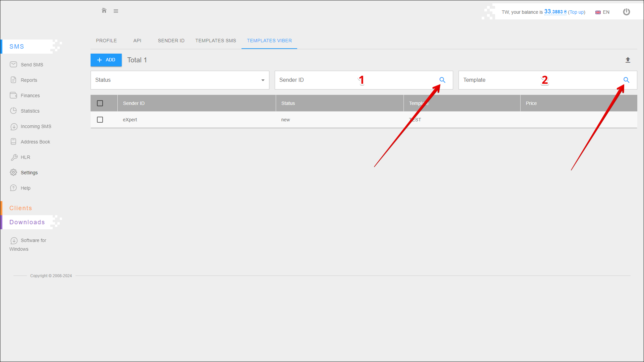Viewport: 644px width, 362px height.
Task: Open the HLR wrench item
Action: tap(25, 157)
